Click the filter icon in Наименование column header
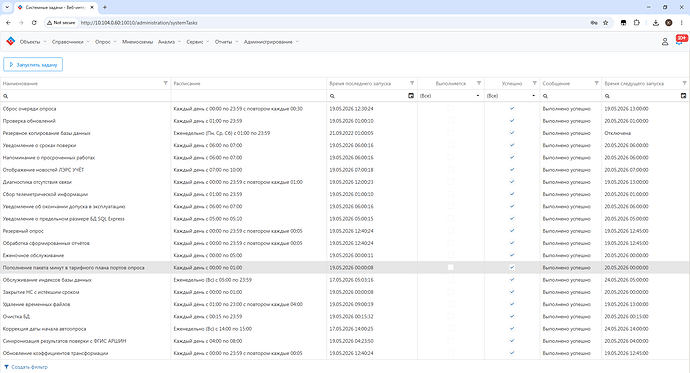Image resolution: width=690 pixels, height=373 pixels. [165, 83]
